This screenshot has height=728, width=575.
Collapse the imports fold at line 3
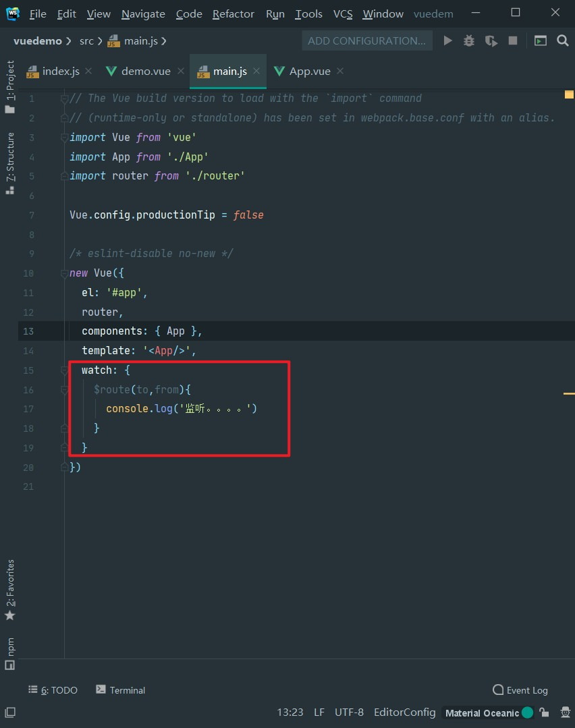point(65,138)
